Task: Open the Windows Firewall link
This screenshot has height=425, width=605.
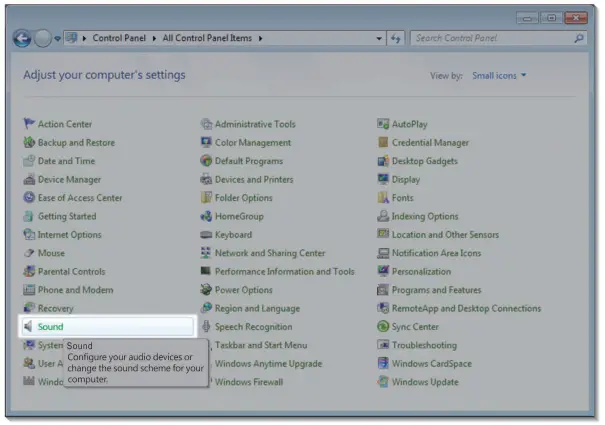Action: pyautogui.click(x=249, y=382)
